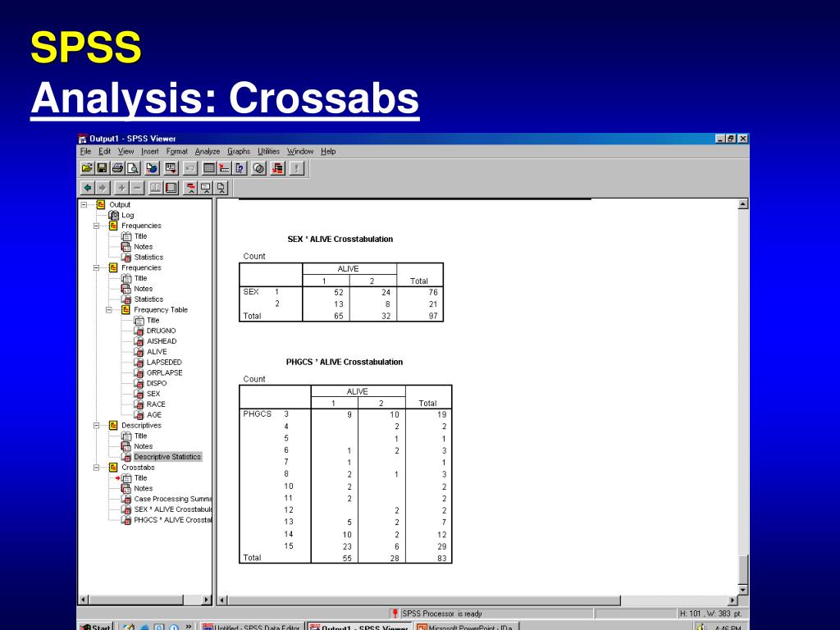Open the File menu

(85, 152)
